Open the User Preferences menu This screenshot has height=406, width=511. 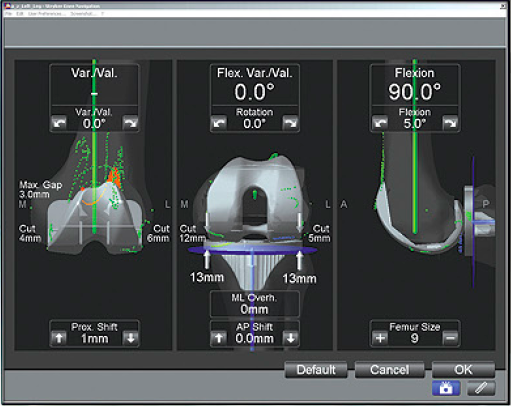coord(46,14)
